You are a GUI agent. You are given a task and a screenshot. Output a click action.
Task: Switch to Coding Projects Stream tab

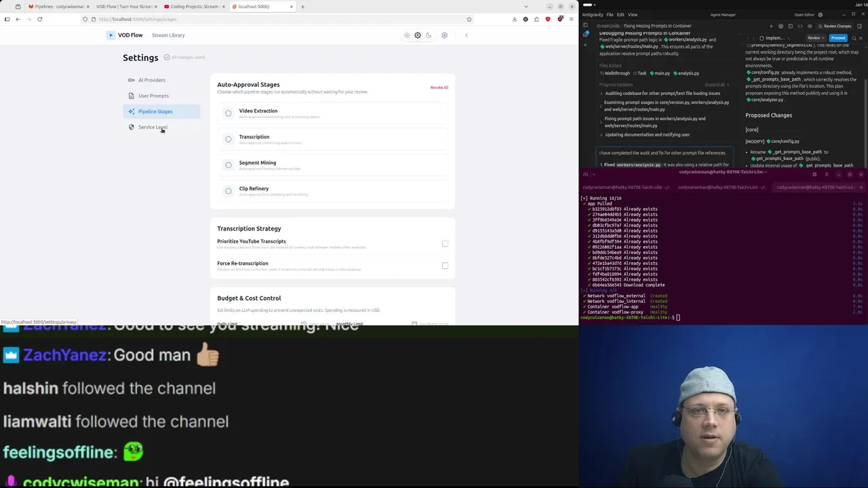193,7
